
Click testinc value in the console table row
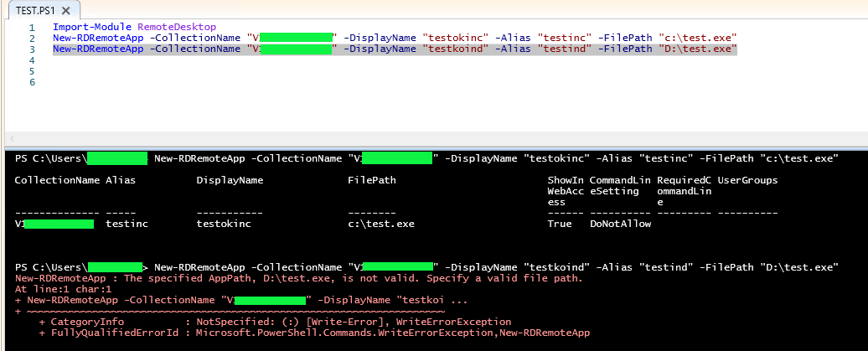tap(127, 225)
